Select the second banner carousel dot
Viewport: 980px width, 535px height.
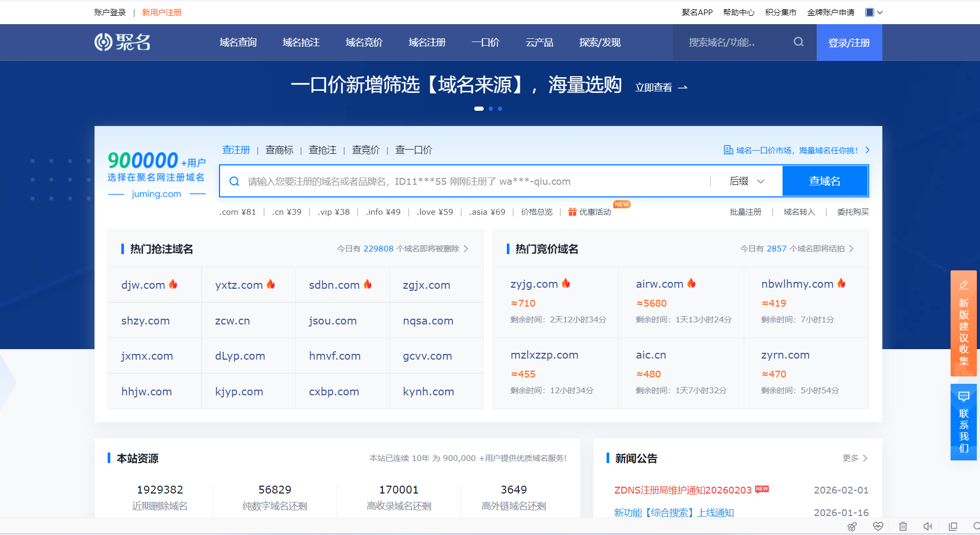click(491, 109)
